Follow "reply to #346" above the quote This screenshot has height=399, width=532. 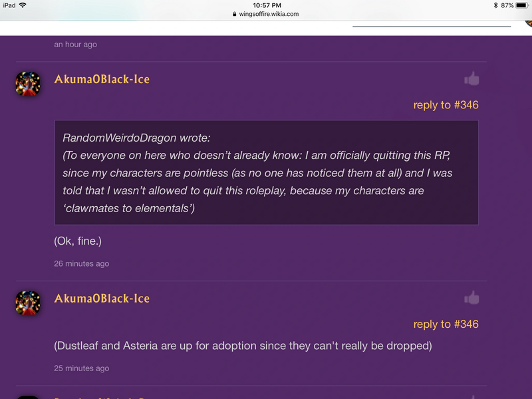coord(446,105)
